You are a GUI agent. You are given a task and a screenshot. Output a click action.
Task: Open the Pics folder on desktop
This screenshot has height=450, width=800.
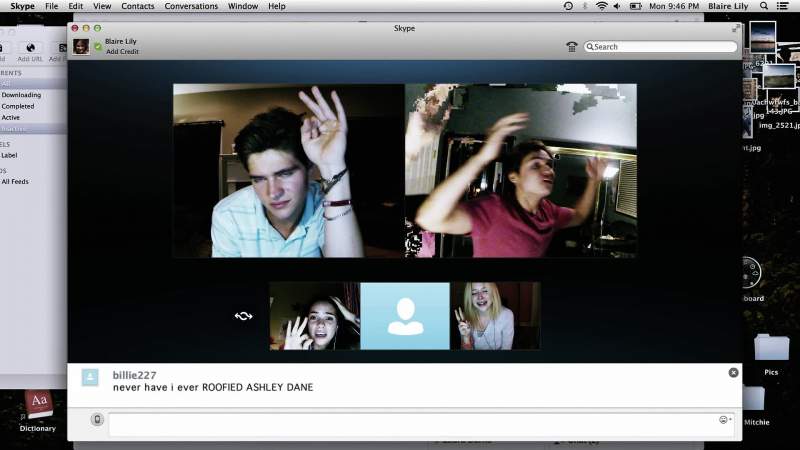(x=771, y=355)
